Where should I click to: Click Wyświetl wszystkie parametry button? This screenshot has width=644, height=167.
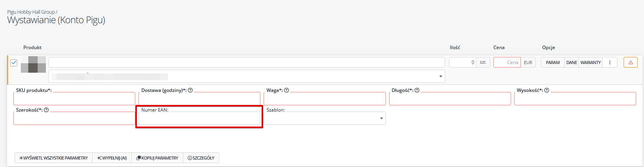(54, 158)
